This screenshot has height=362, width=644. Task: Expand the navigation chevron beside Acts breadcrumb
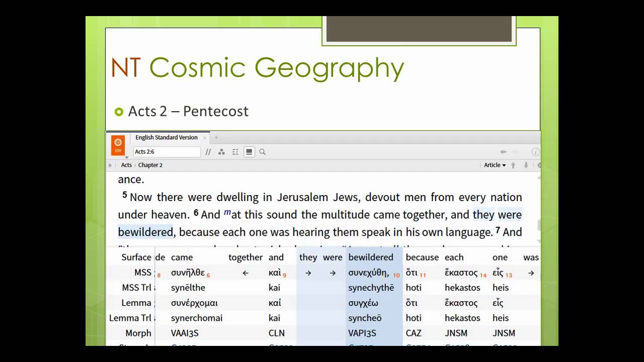[110, 165]
